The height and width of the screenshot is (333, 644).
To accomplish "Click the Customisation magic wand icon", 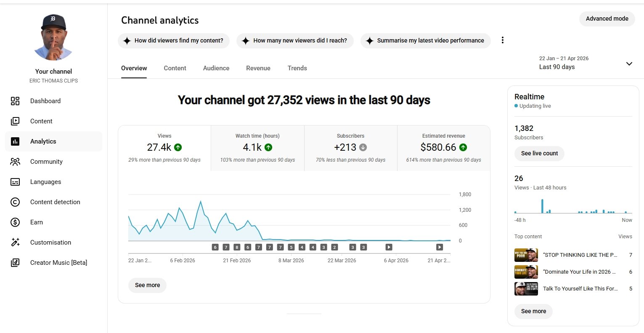I will pyautogui.click(x=15, y=242).
